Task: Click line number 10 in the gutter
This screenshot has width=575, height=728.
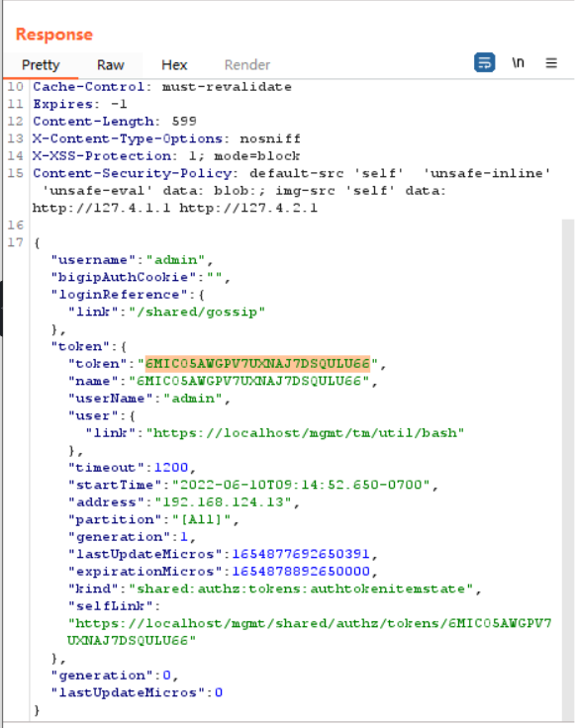Action: pyautogui.click(x=15, y=87)
